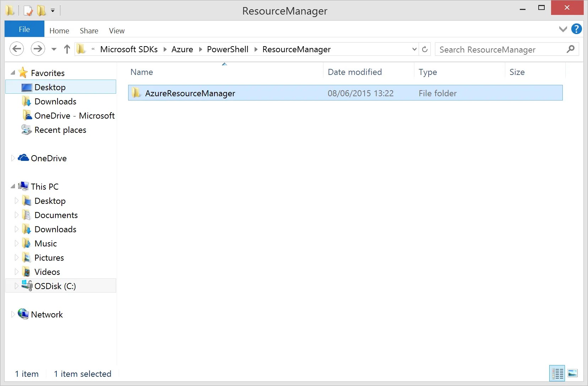Click Azure in the address breadcrumb
This screenshot has height=386, width=588.
pos(182,49)
